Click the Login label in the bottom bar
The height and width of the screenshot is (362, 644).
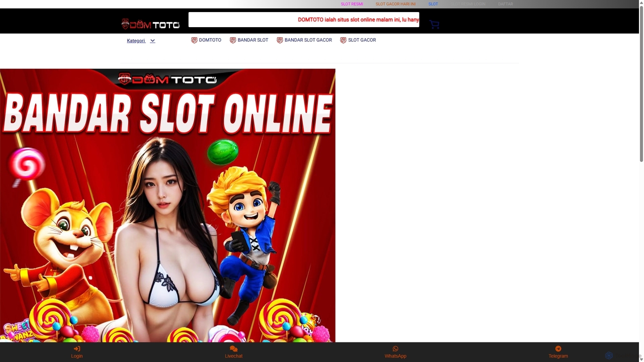(x=77, y=356)
